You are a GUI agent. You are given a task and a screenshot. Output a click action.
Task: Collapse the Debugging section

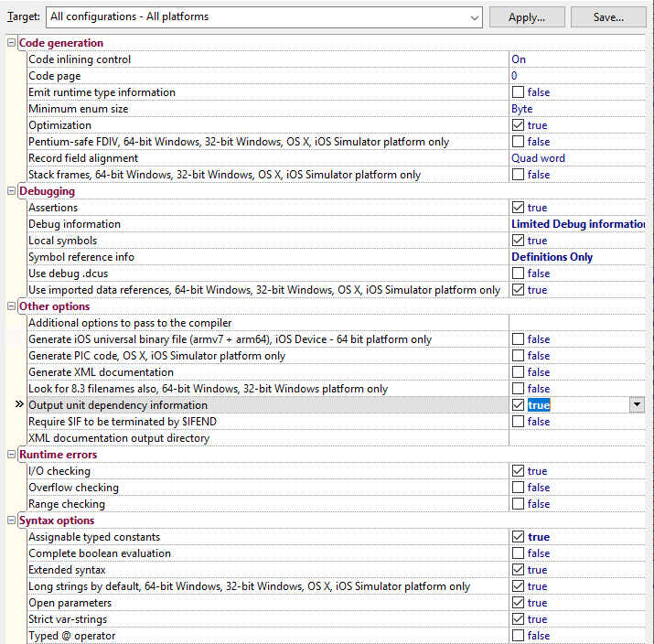click(x=12, y=191)
